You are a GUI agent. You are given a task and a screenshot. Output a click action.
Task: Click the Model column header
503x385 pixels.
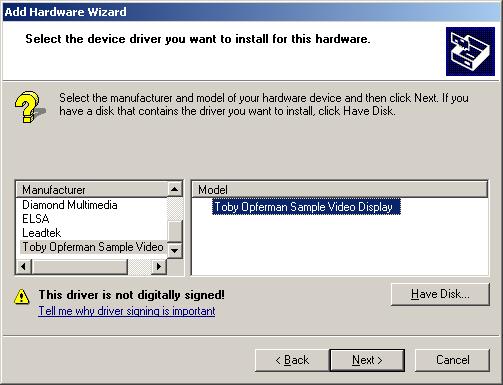click(x=340, y=190)
